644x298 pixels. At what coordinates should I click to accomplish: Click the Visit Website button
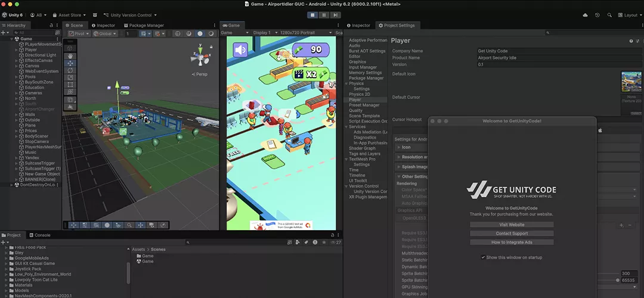[512, 225]
